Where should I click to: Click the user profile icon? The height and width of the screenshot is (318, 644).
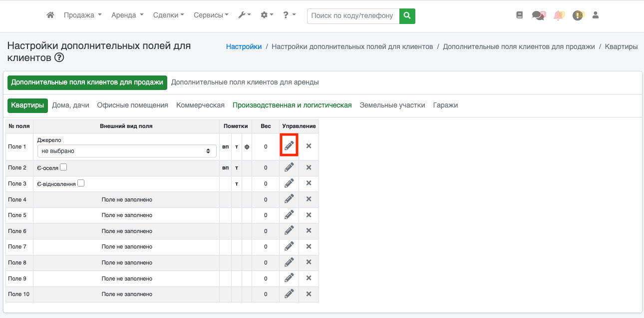pyautogui.click(x=595, y=15)
